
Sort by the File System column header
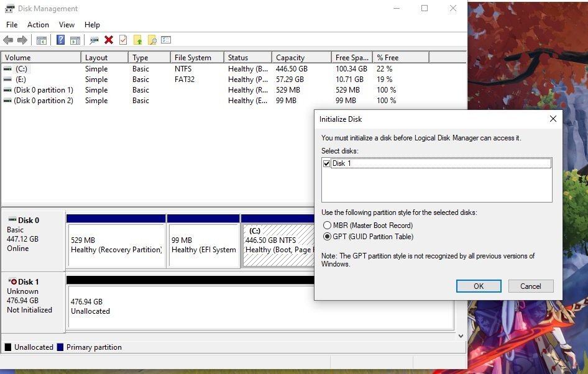pos(197,57)
